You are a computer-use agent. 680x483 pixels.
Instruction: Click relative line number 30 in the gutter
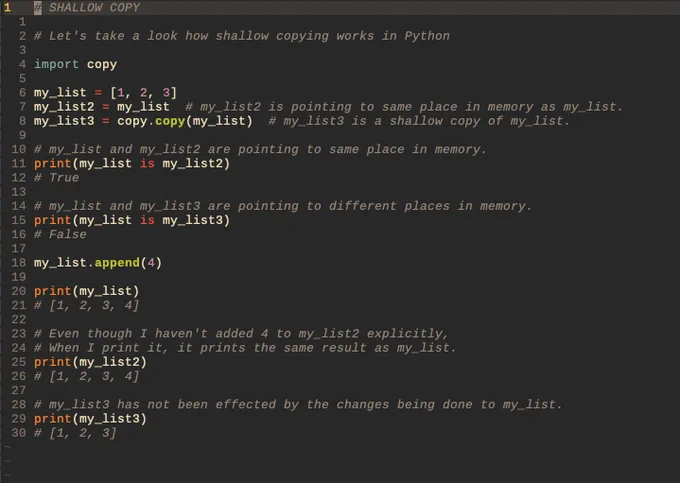(19, 433)
